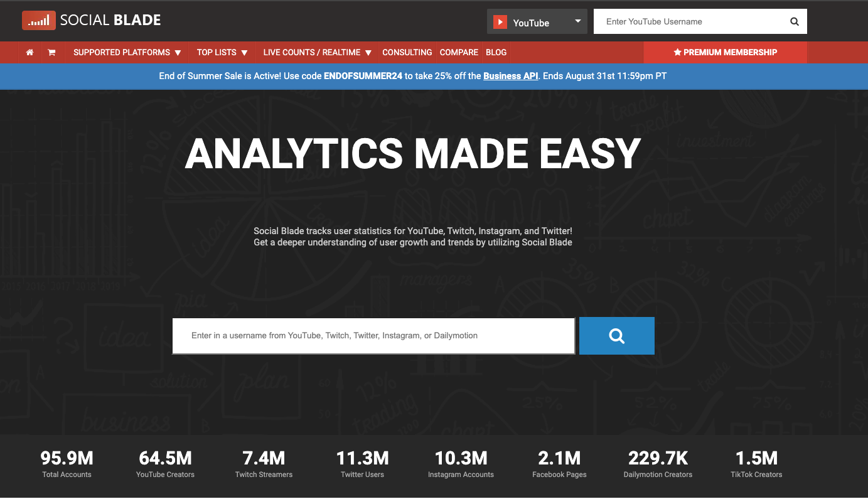Open the YouTube platform dropdown

537,21
